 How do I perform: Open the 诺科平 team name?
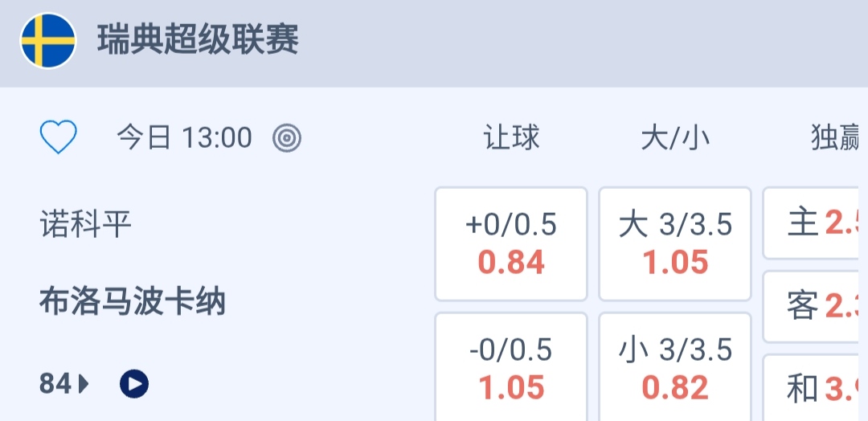coord(85,225)
